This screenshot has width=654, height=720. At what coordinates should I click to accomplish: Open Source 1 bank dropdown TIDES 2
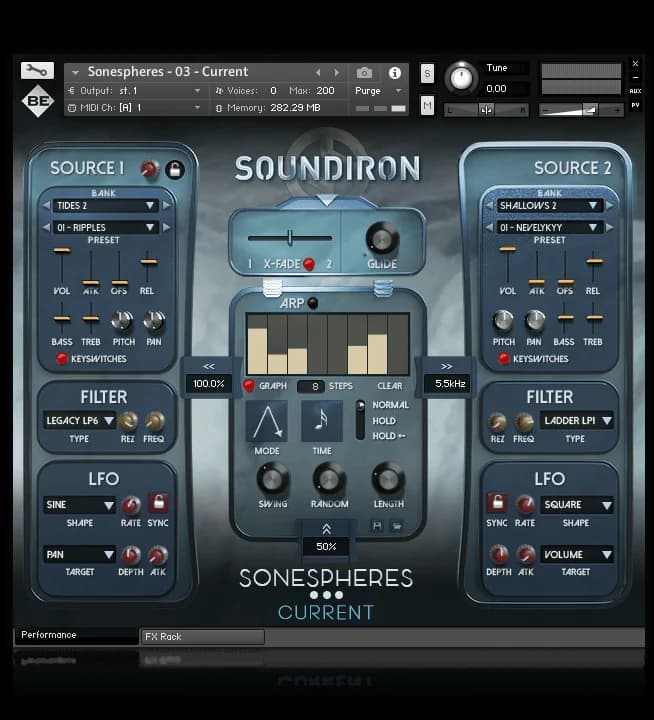coord(106,206)
